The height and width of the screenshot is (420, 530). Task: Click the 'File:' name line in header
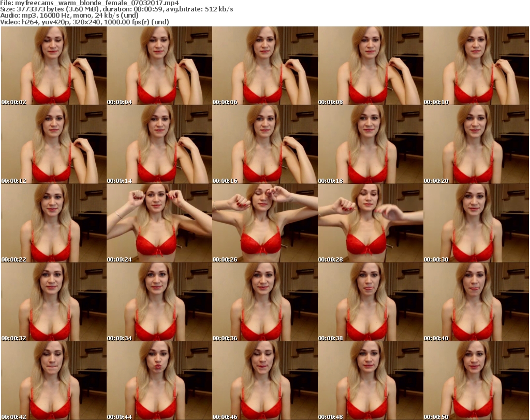90,3
